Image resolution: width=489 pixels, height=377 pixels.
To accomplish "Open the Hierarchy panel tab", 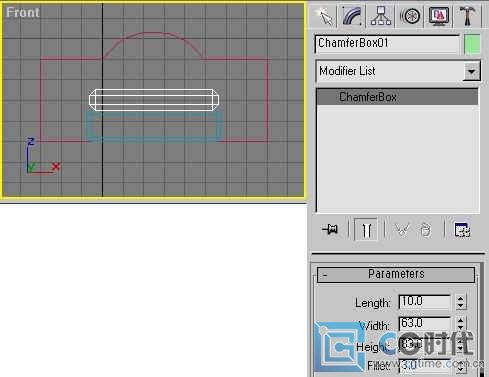I will (x=381, y=16).
